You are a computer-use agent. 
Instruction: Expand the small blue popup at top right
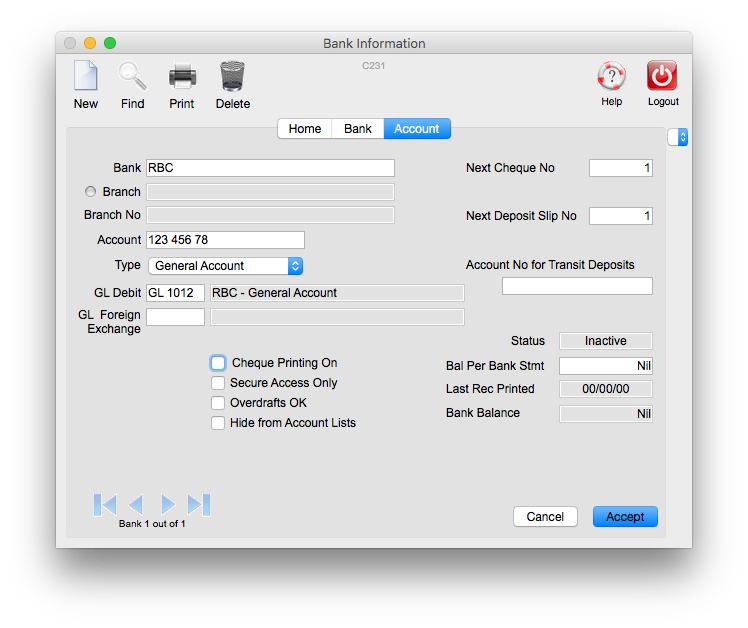pos(678,137)
